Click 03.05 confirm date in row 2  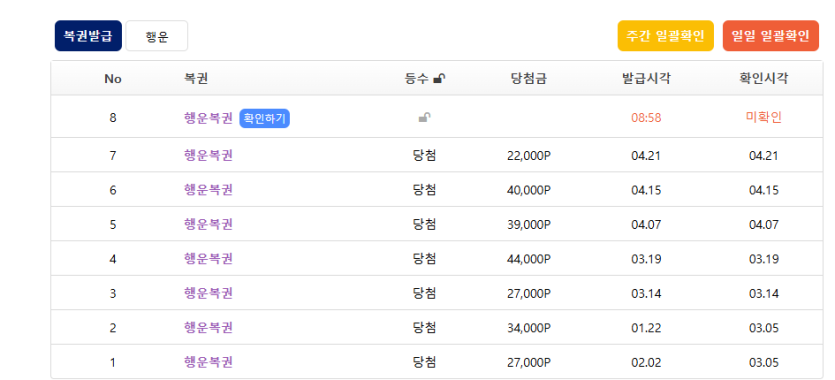tap(764, 328)
